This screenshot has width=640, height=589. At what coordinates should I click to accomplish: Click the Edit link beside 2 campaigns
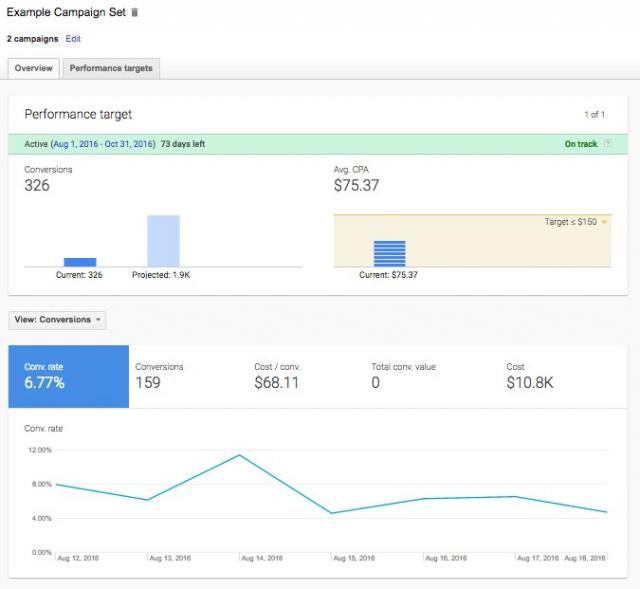tap(73, 39)
